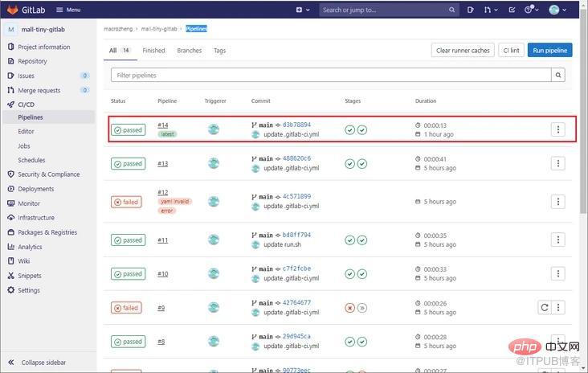Open commit link d3b78894
Image resolution: width=588 pixels, height=373 pixels.
coord(296,125)
